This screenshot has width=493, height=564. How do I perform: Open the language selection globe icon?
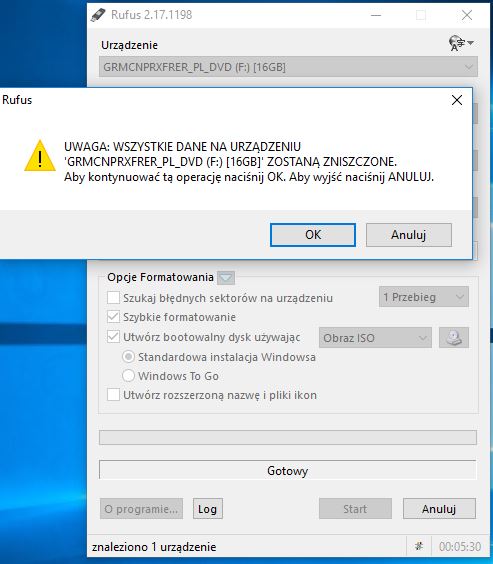click(460, 44)
